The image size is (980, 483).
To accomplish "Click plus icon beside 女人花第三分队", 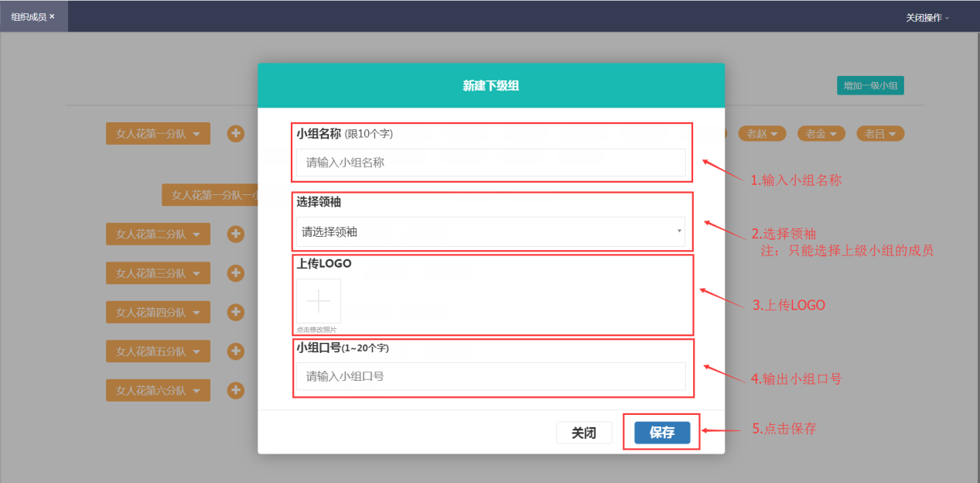I will coord(236,272).
